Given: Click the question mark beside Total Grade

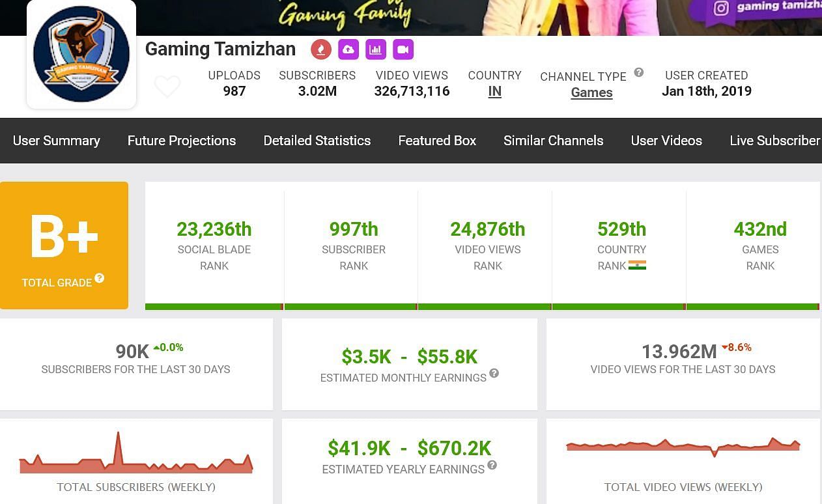Looking at the screenshot, I should point(99,278).
